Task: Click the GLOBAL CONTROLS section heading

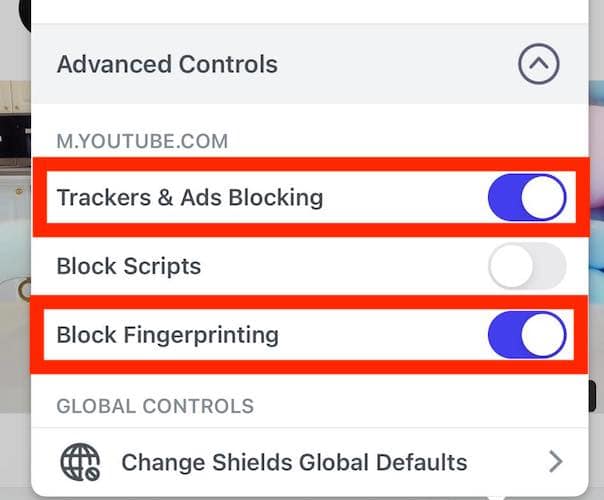Action: point(155,407)
